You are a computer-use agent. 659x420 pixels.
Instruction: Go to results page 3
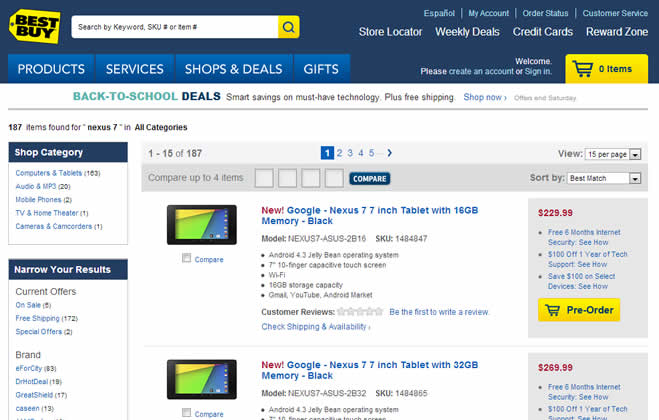(350, 153)
